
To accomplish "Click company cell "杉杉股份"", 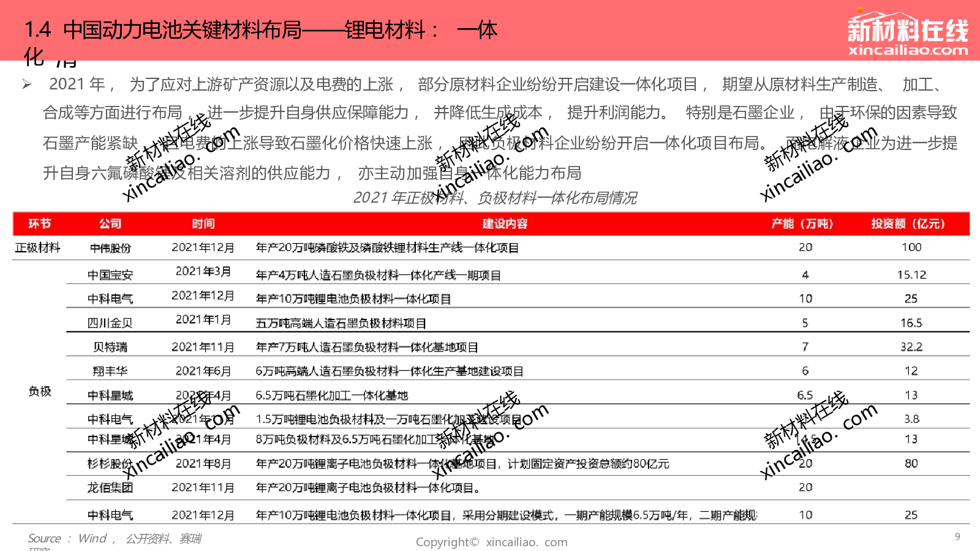I will 110,463.
